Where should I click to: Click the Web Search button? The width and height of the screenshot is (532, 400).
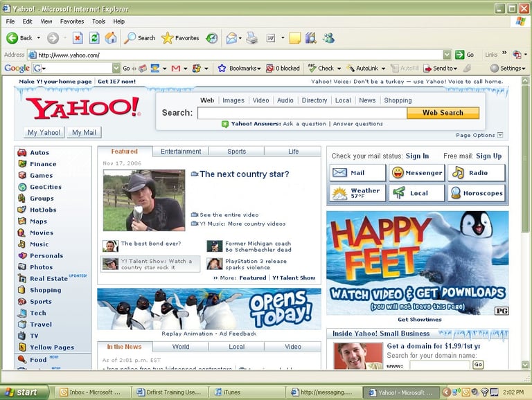(x=443, y=113)
